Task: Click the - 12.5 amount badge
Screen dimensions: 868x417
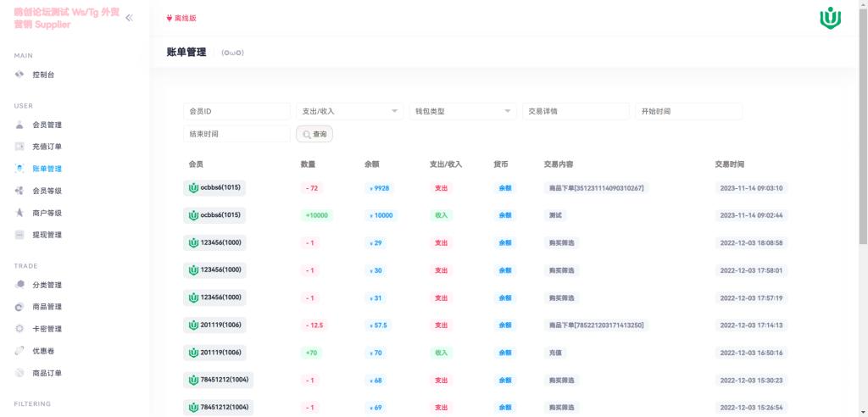Action: click(314, 325)
